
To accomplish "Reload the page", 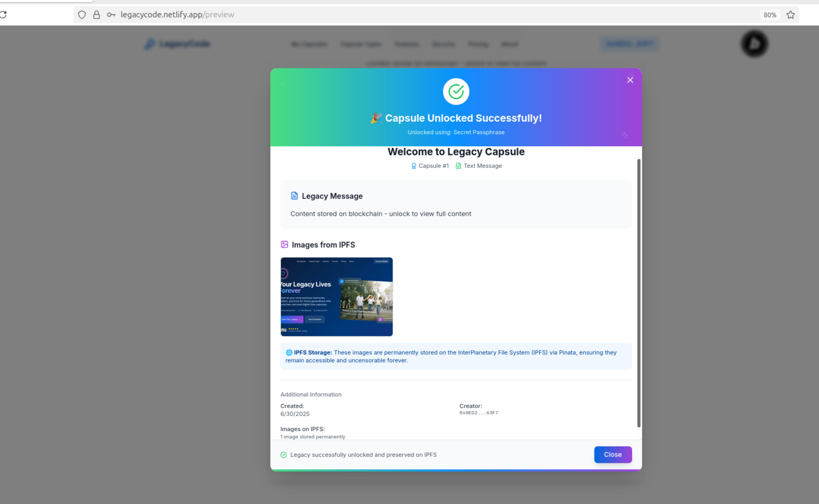I will (x=3, y=15).
